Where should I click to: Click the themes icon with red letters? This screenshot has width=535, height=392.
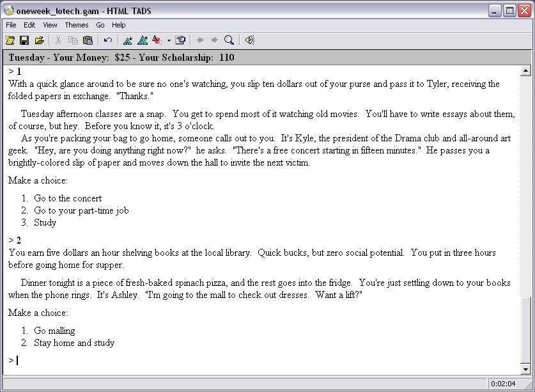tap(157, 40)
